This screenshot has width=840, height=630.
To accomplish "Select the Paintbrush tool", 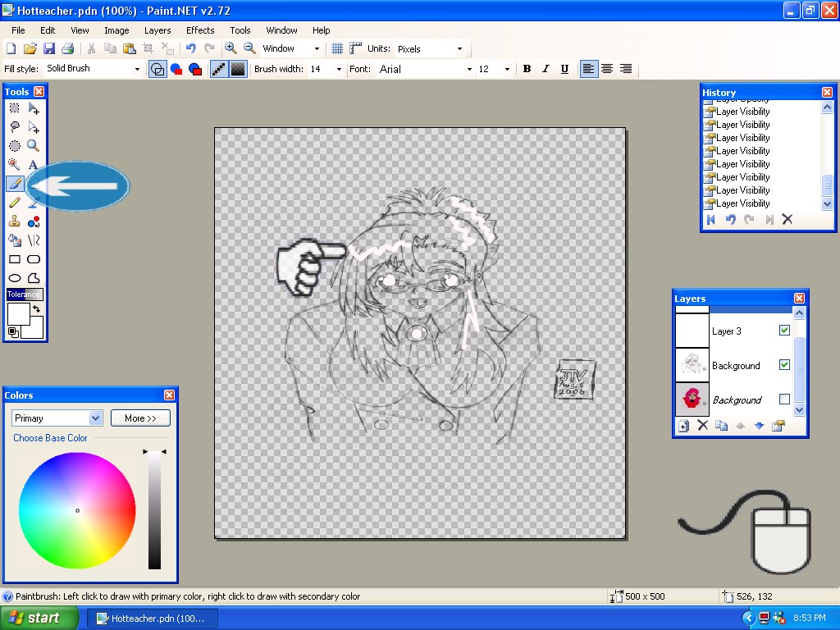I will 15,184.
